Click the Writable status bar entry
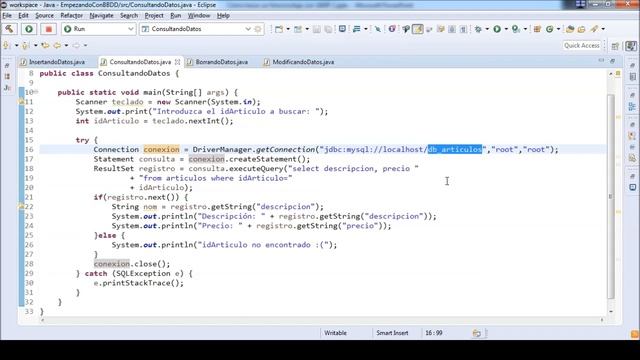 pos(336,333)
